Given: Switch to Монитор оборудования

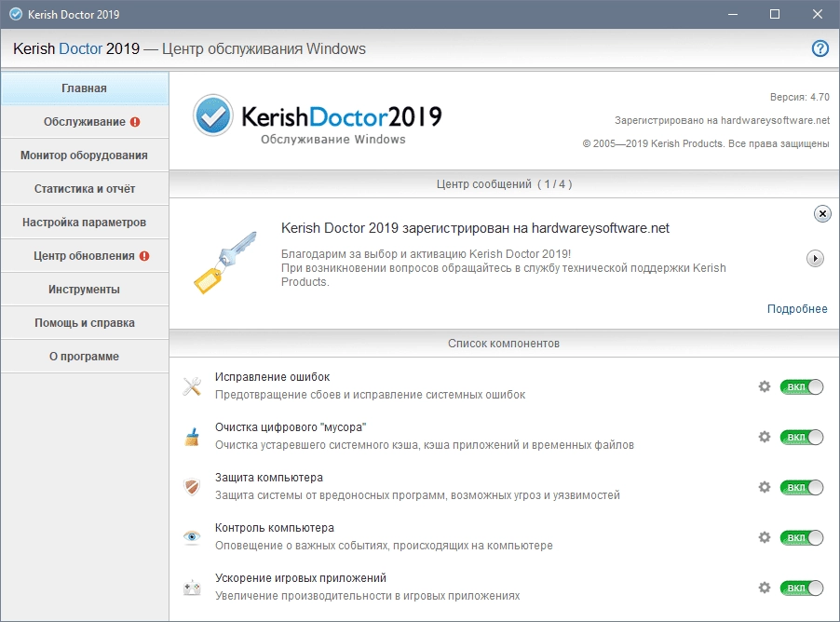Looking at the screenshot, I should (x=84, y=155).
